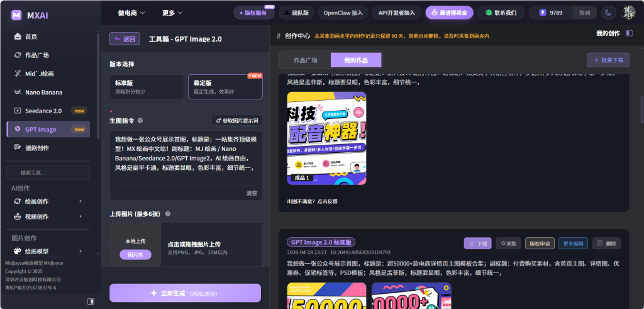Switch to the 作品广场 tab
Viewport: 644px width, 309px height.
pyautogui.click(x=305, y=60)
